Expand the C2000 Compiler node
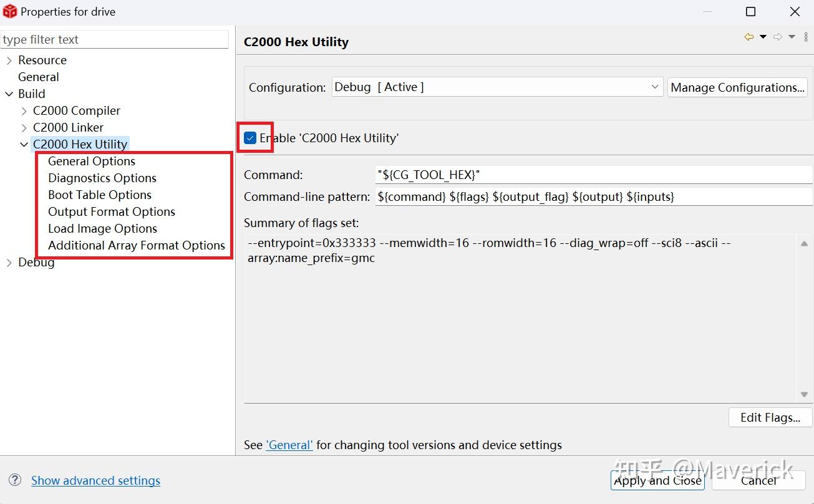The width and height of the screenshot is (814, 504). point(24,111)
